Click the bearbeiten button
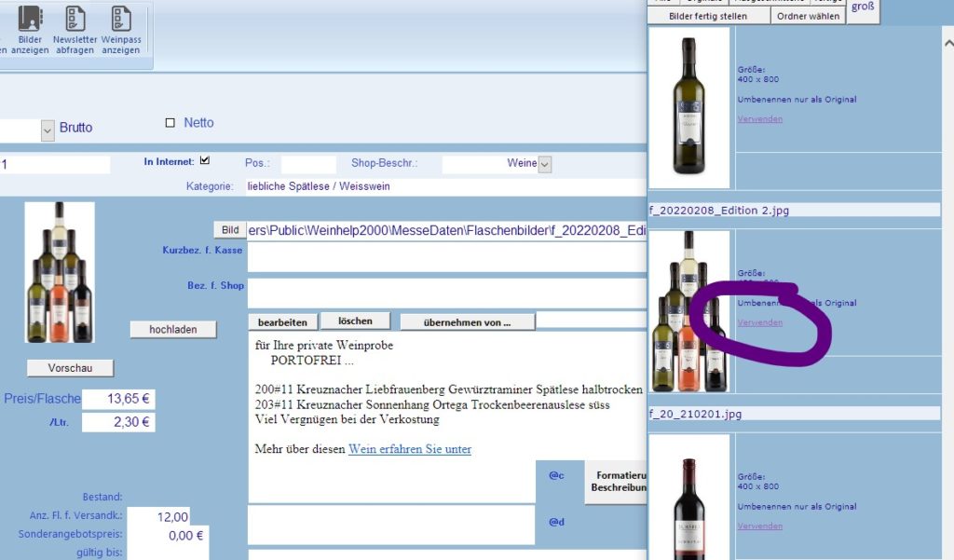The width and height of the screenshot is (954, 560). pyautogui.click(x=282, y=322)
